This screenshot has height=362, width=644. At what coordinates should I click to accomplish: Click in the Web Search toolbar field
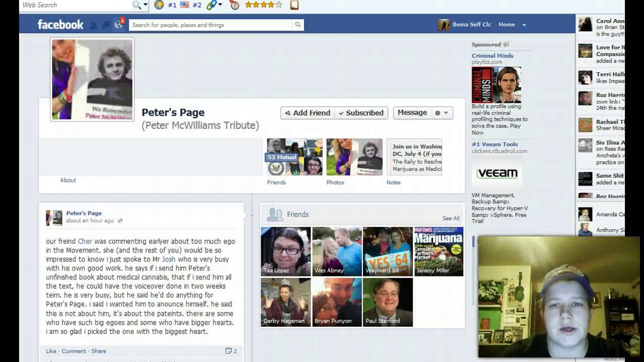click(75, 5)
